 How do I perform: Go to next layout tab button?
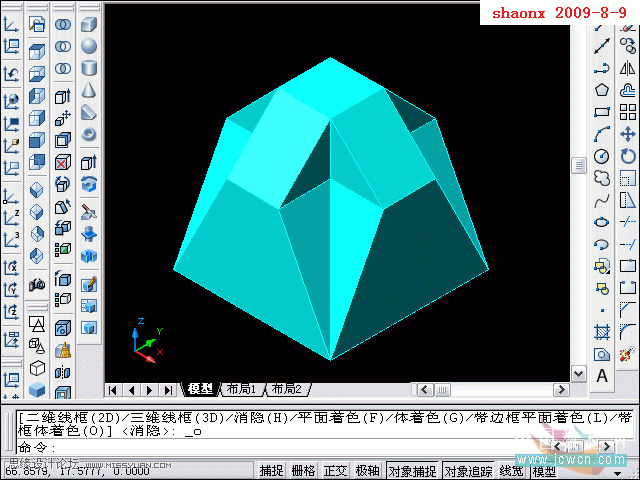(x=149, y=390)
